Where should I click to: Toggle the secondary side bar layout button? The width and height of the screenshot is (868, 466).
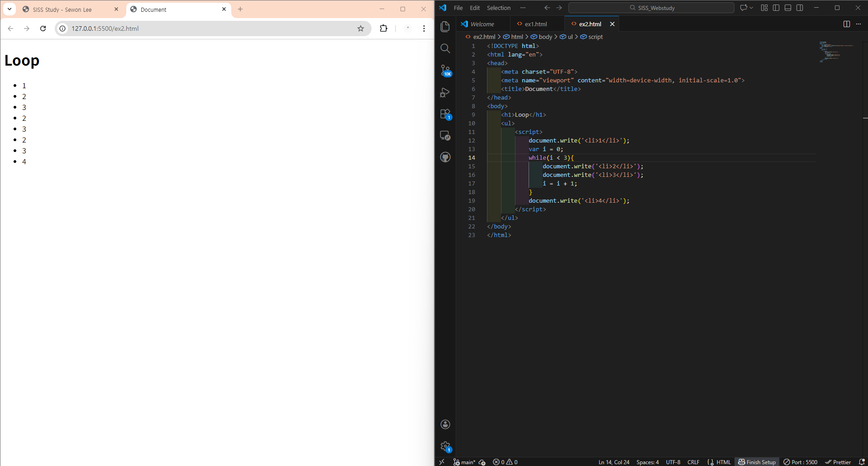(x=800, y=8)
